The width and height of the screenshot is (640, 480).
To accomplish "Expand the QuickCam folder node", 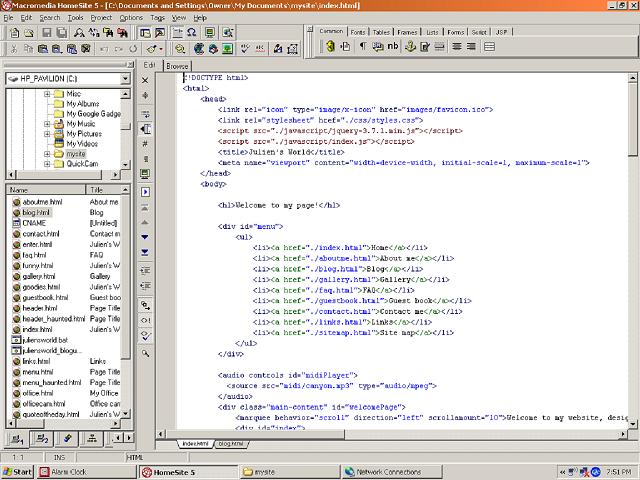I will [x=47, y=164].
